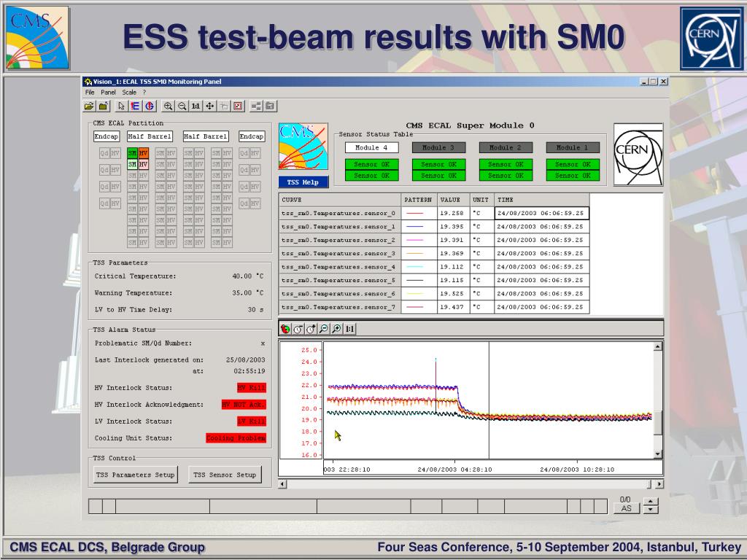Click the TSS Help button
The height and width of the screenshot is (560, 747).
[303, 182]
